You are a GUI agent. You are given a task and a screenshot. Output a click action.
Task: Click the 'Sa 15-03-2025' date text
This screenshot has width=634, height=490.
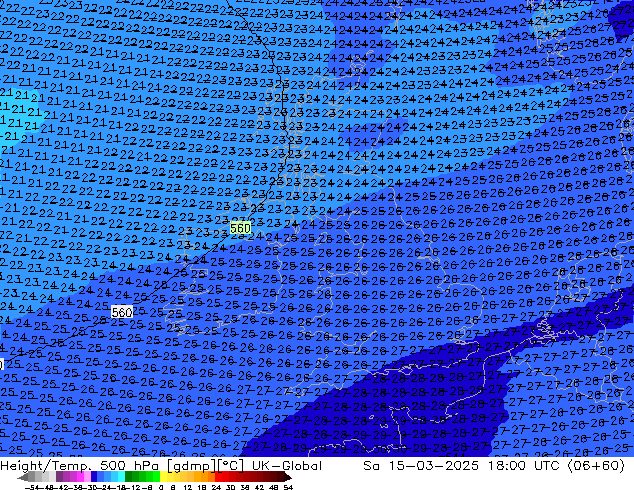click(421, 466)
